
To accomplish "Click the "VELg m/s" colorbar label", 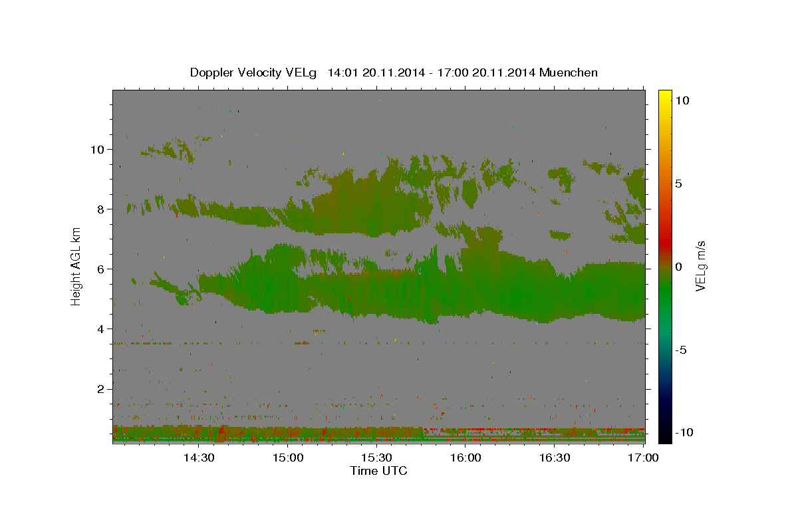I will 700,266.
